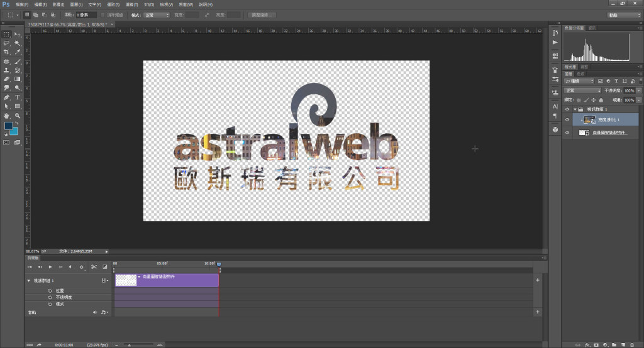Toggle the 位置 keyframe stopwatch in timeline
This screenshot has height=348, width=644.
pos(50,291)
